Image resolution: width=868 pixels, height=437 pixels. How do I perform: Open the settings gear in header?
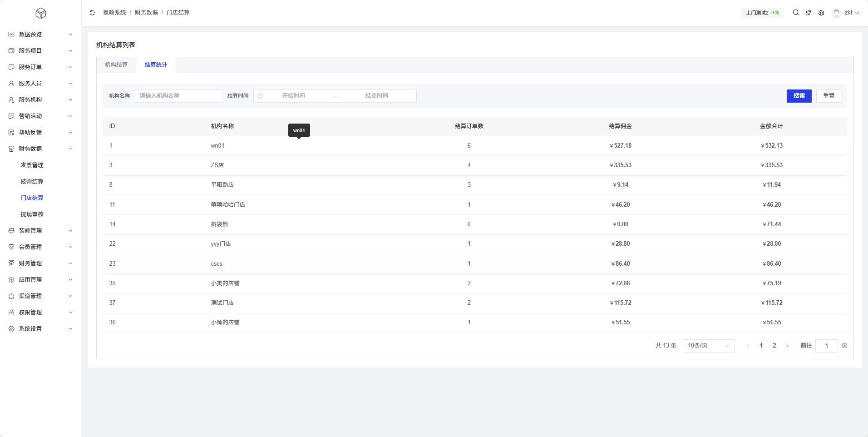pos(821,13)
